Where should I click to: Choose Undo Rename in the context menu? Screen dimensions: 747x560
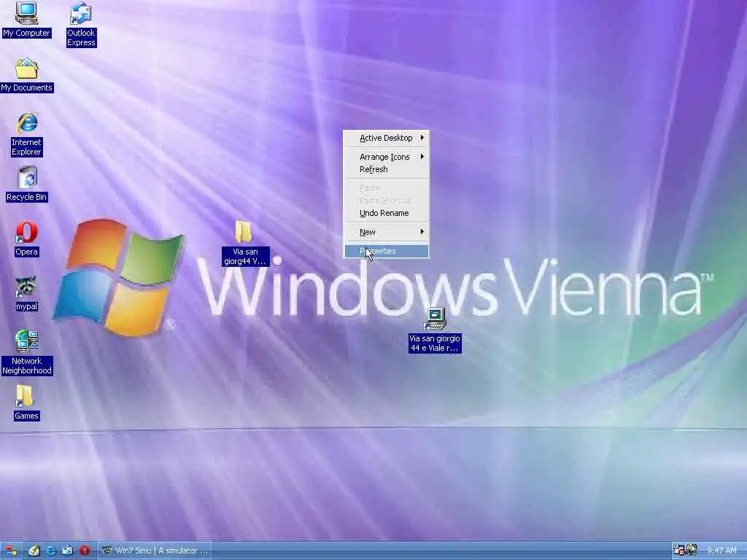pos(387,213)
